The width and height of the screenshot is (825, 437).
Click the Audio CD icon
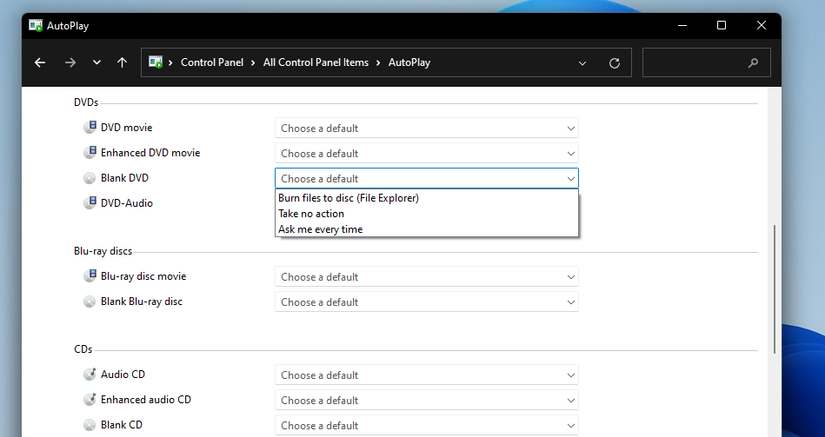pyautogui.click(x=90, y=375)
